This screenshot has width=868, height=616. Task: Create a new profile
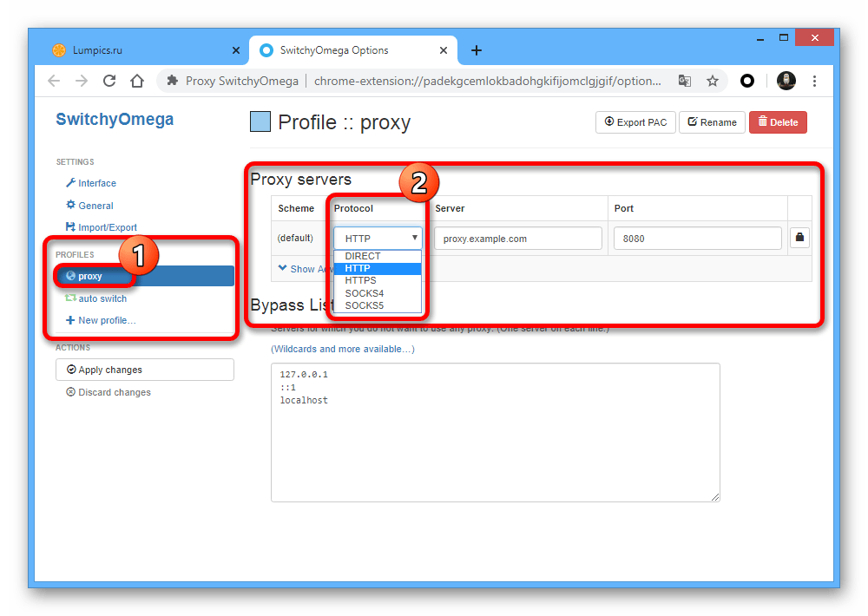coord(101,320)
